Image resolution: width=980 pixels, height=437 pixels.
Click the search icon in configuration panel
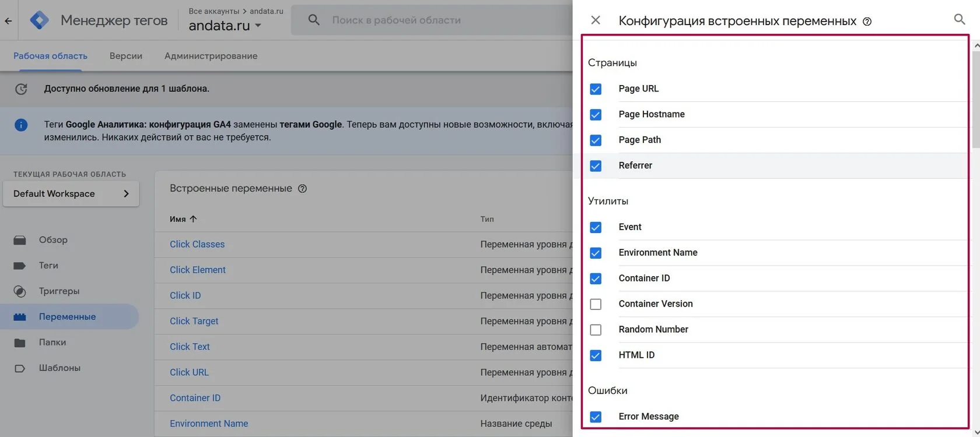[960, 19]
